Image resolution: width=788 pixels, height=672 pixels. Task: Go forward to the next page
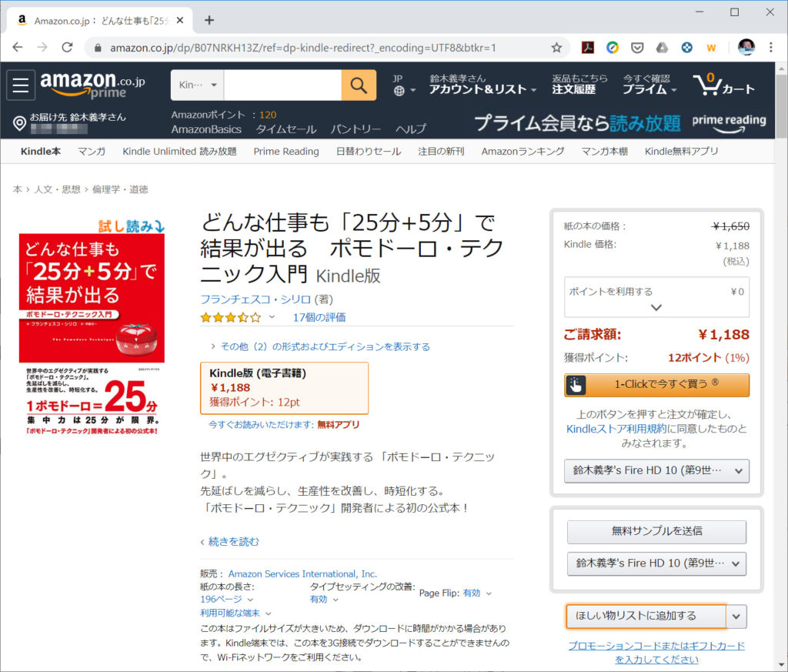[x=42, y=48]
